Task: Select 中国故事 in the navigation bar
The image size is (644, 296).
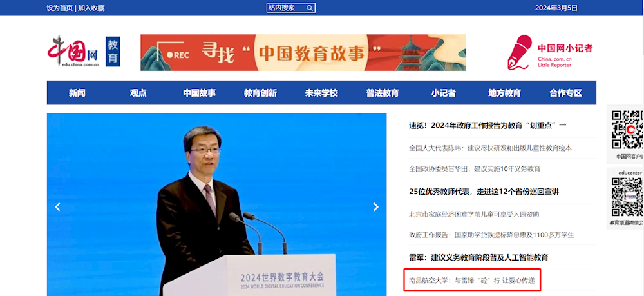Action: [x=199, y=93]
